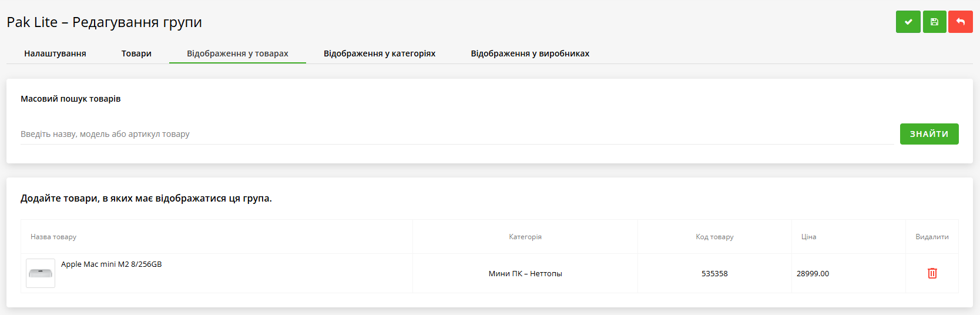Click the product search input field

click(456, 134)
